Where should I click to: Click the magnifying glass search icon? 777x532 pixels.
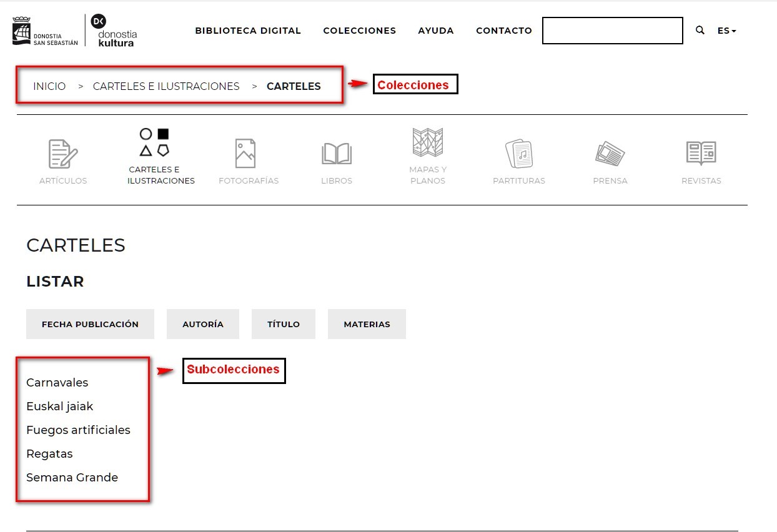(x=700, y=30)
